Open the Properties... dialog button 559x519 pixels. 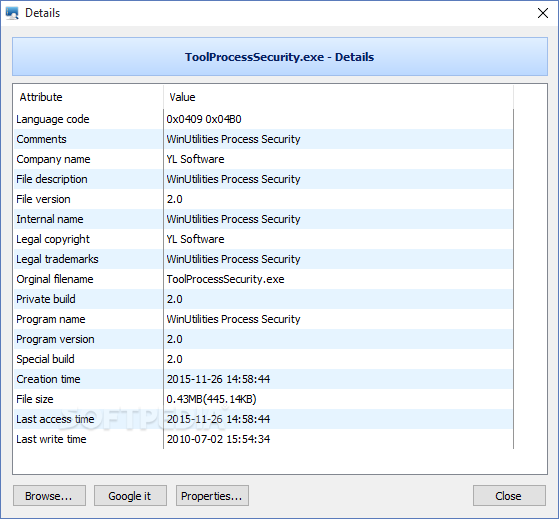(212, 495)
